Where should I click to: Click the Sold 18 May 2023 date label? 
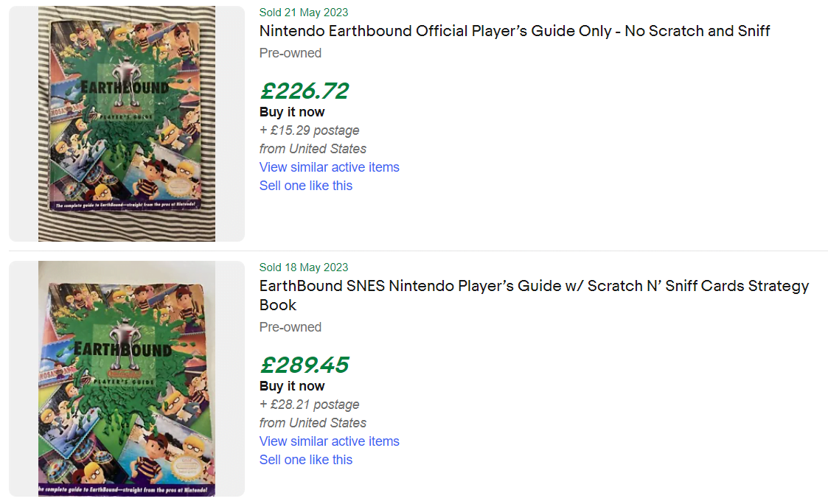coord(303,267)
